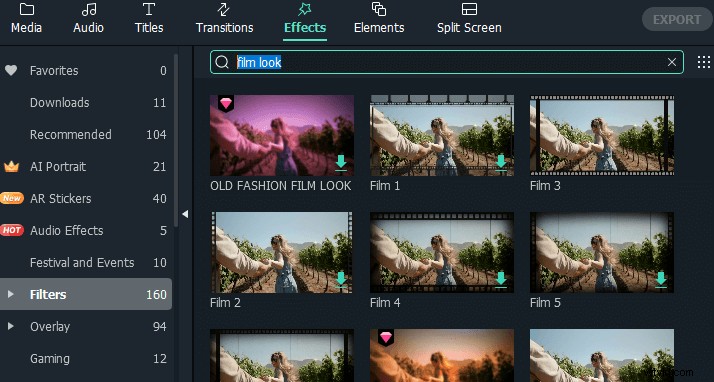Download the Film 5 effect
Screen dimensions: 714x382
(661, 280)
